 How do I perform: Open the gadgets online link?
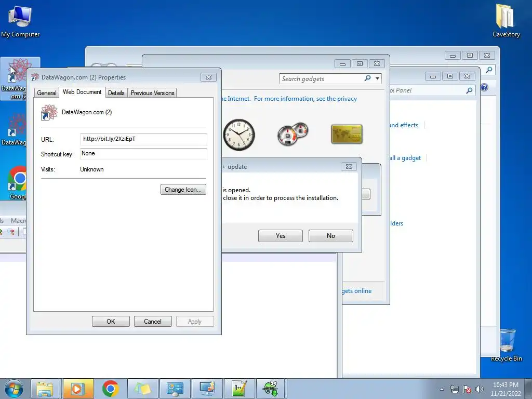(x=356, y=291)
